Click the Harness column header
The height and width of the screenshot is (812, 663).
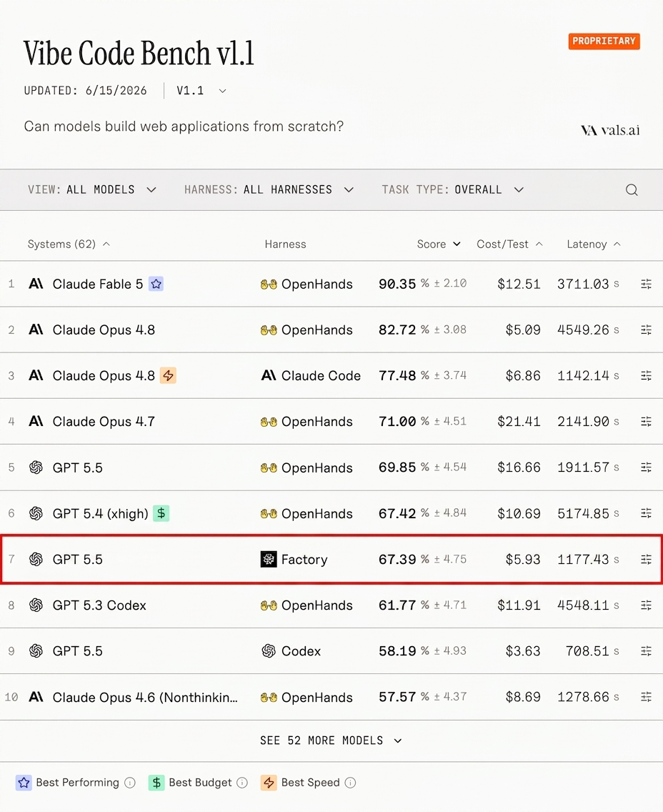[285, 244]
